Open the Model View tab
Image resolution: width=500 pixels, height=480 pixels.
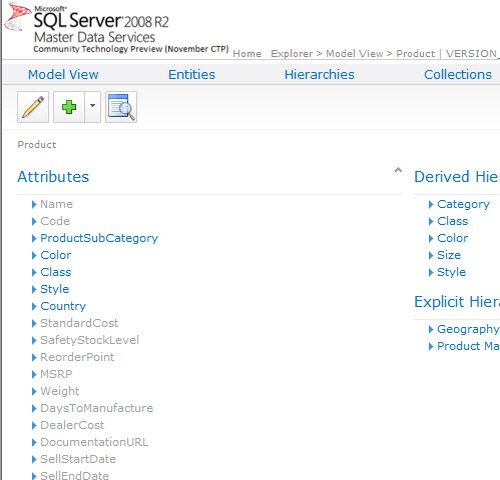[63, 74]
